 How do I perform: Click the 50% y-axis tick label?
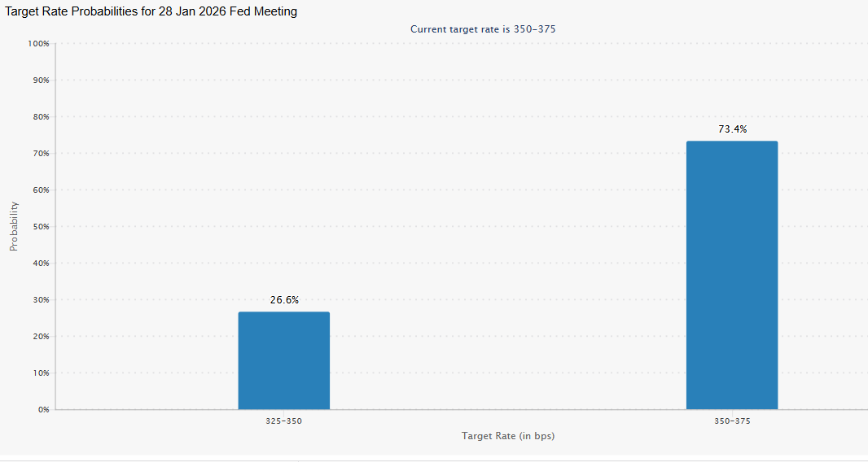41,227
